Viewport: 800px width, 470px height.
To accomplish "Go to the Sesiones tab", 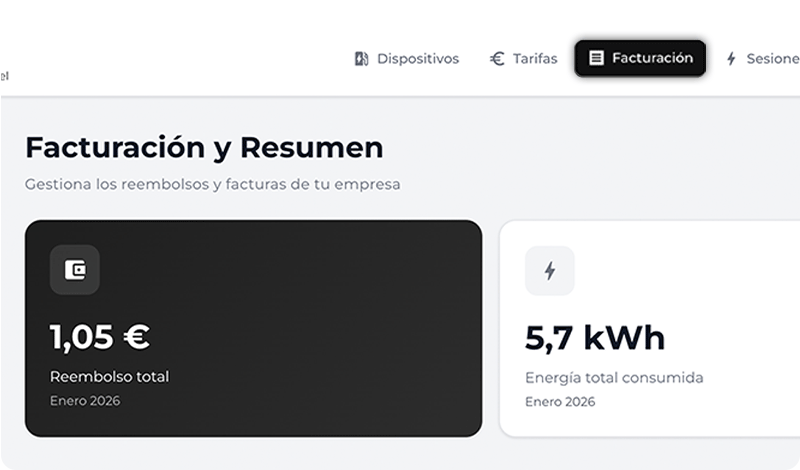I will [x=772, y=59].
